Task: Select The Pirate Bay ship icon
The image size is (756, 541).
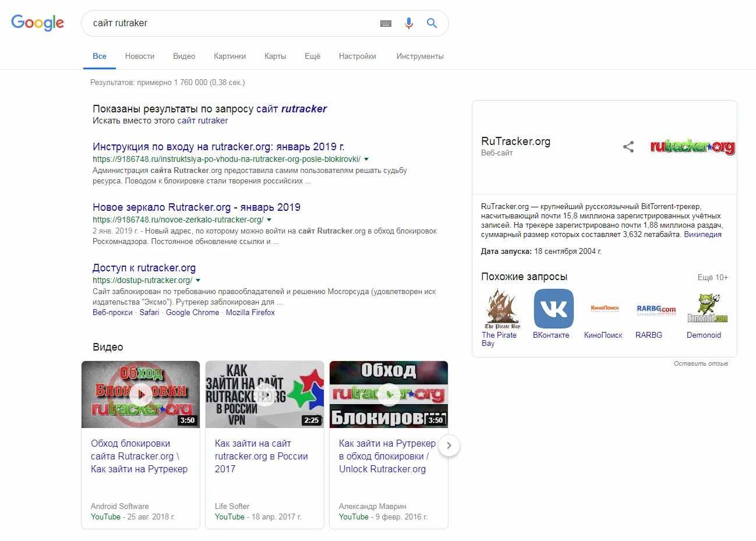Action: (502, 309)
